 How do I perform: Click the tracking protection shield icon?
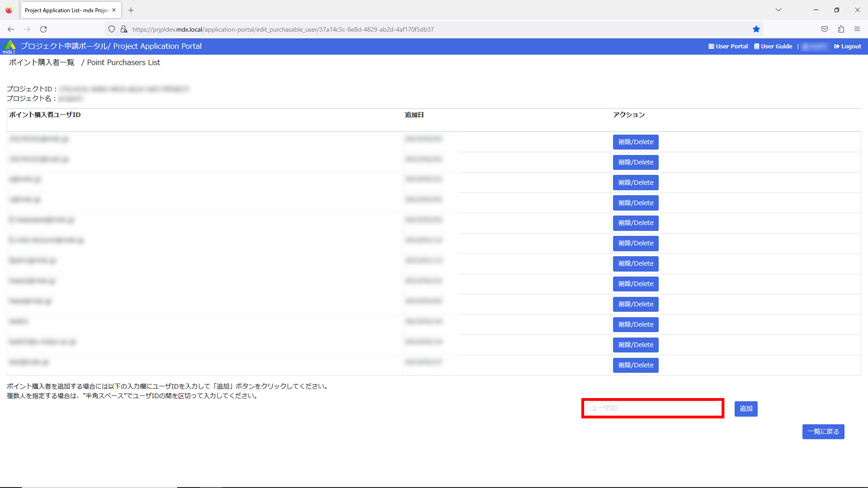point(111,29)
